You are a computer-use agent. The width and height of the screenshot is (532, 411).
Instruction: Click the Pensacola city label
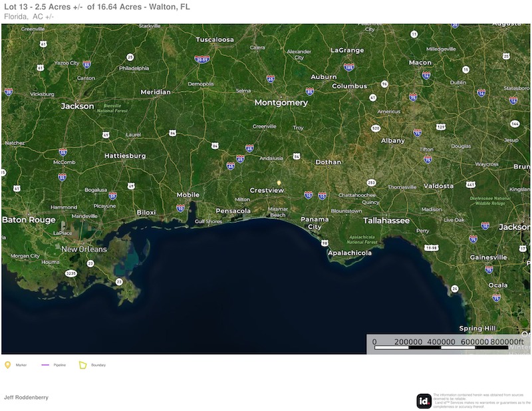click(233, 211)
